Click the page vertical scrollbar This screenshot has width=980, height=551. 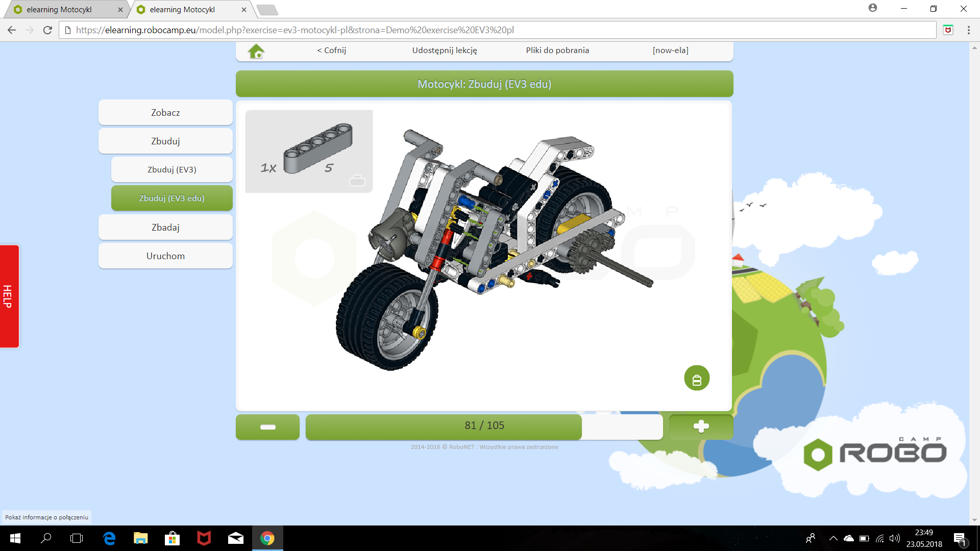974,284
